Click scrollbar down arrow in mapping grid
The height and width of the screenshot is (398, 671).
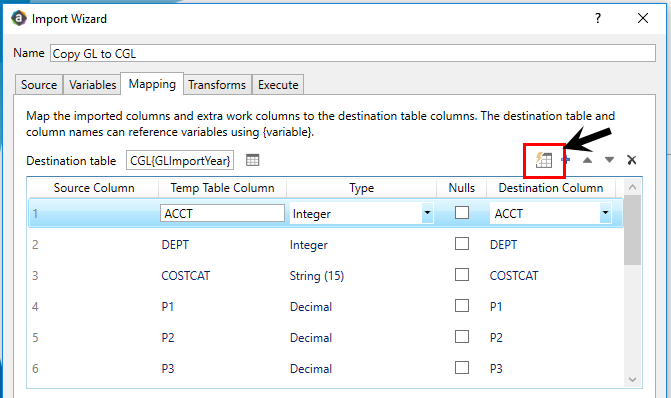click(x=632, y=379)
